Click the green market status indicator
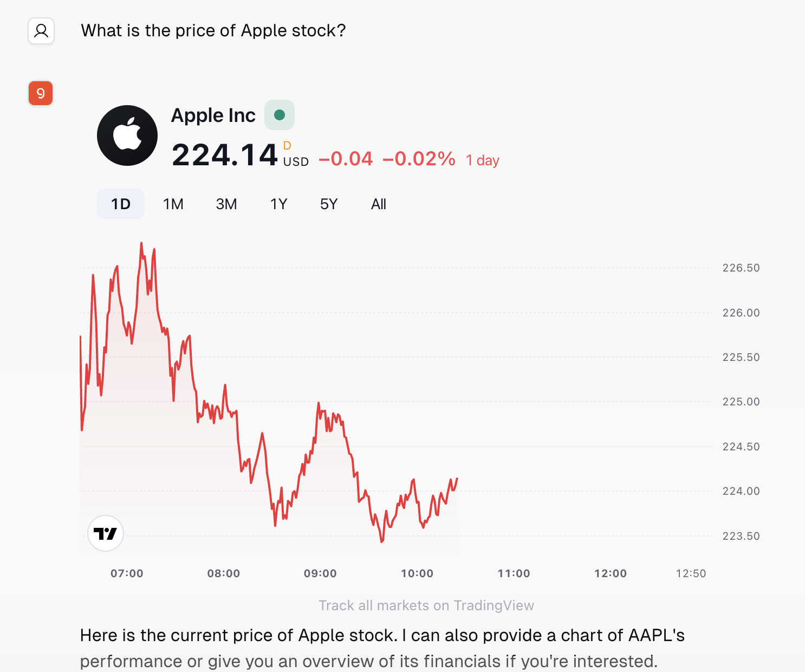Screen dimensions: 805x672 (280, 115)
